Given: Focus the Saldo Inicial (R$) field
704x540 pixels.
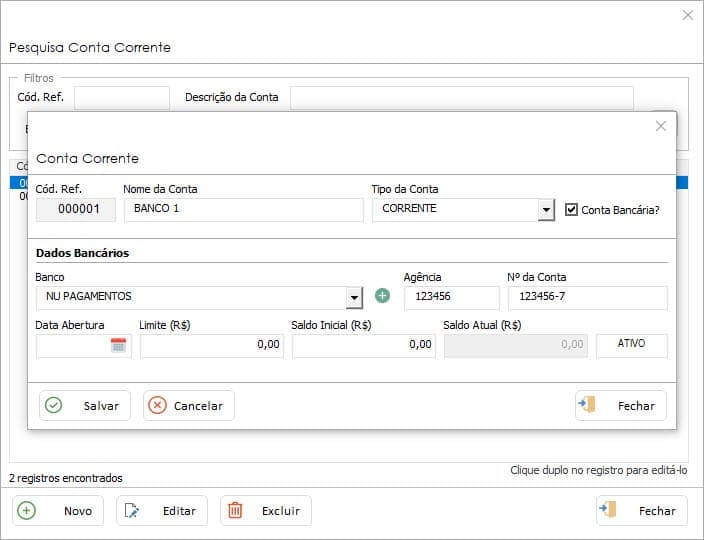Looking at the screenshot, I should [364, 345].
